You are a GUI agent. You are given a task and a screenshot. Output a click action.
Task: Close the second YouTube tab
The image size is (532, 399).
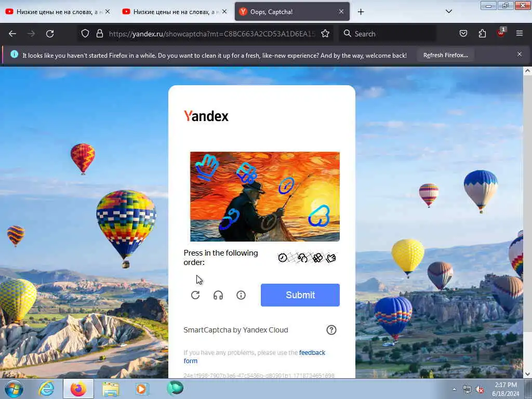(x=224, y=11)
